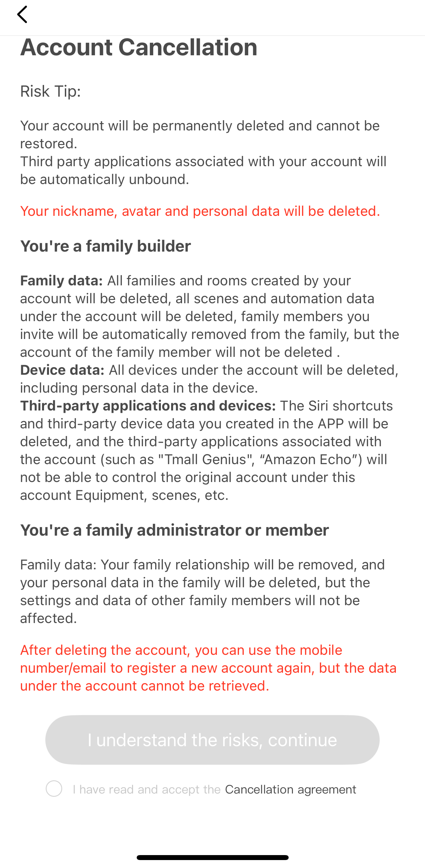The image size is (425, 868).
Task: Tap the back arrow icon
Action: tap(22, 15)
